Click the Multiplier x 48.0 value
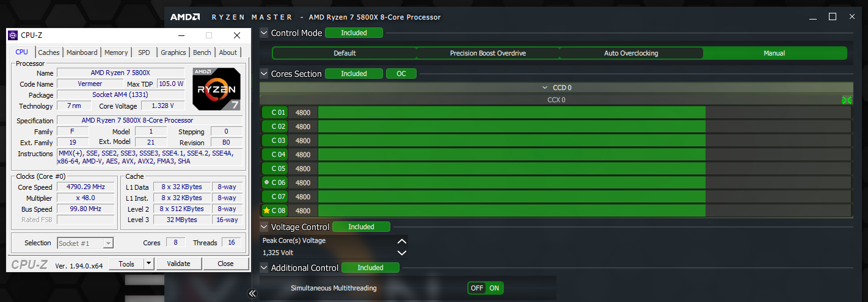This screenshot has height=302, width=868. point(86,198)
